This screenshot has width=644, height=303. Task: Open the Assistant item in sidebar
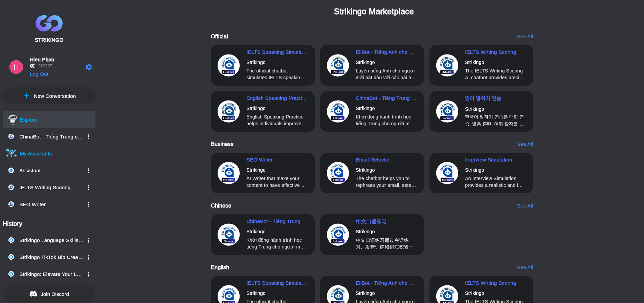tap(49, 171)
